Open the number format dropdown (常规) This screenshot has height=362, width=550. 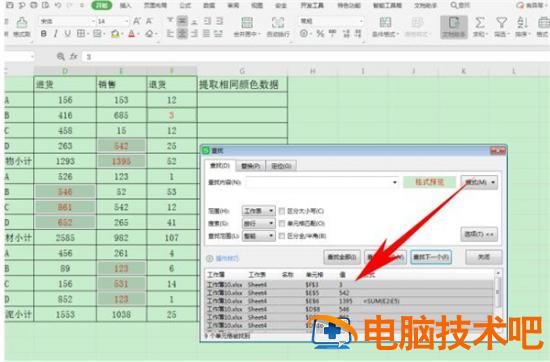(x=361, y=21)
